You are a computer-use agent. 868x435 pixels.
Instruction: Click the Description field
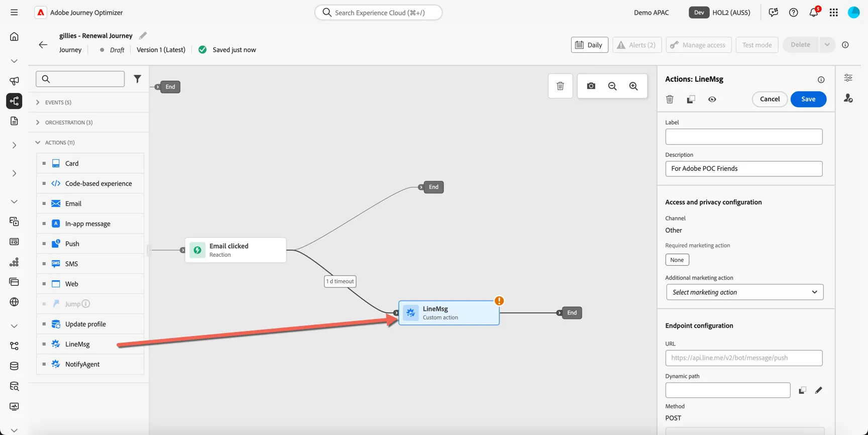[744, 169]
